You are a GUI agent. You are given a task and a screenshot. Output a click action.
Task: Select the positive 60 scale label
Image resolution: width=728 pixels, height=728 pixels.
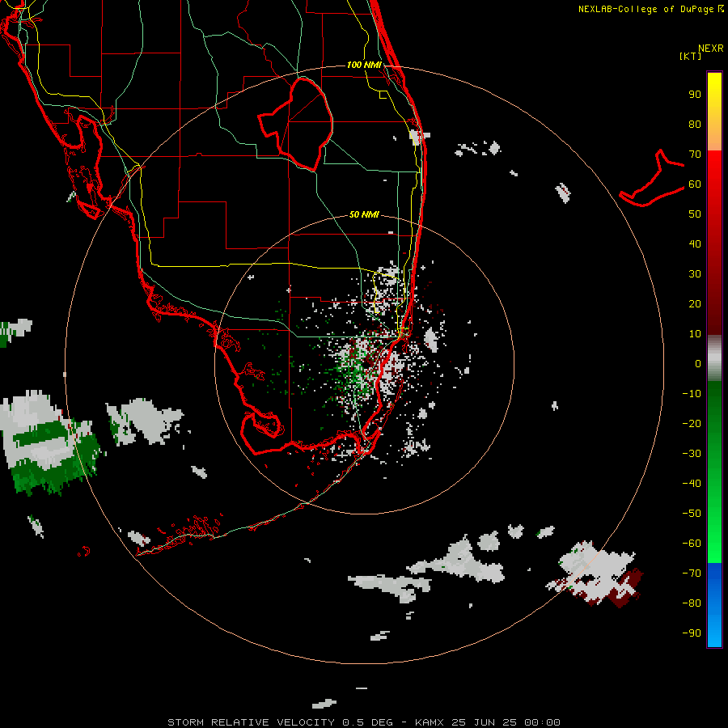pos(695,184)
